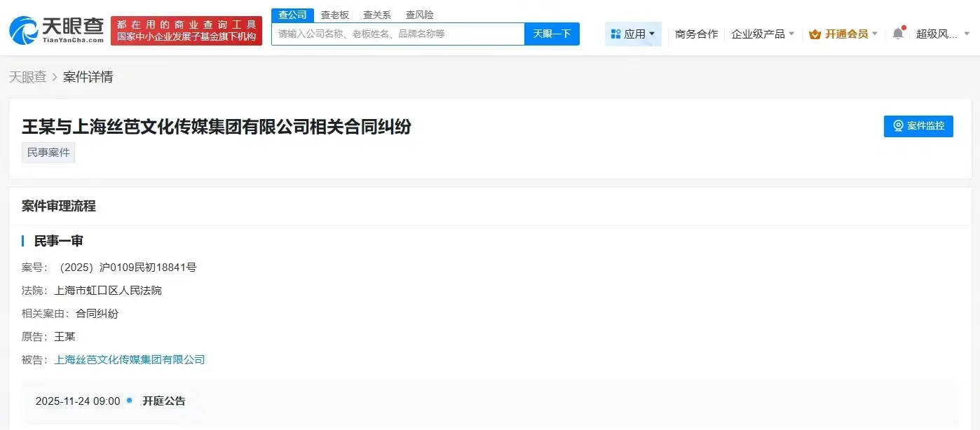
Task: Click the crown VIP membership icon
Action: 815,34
